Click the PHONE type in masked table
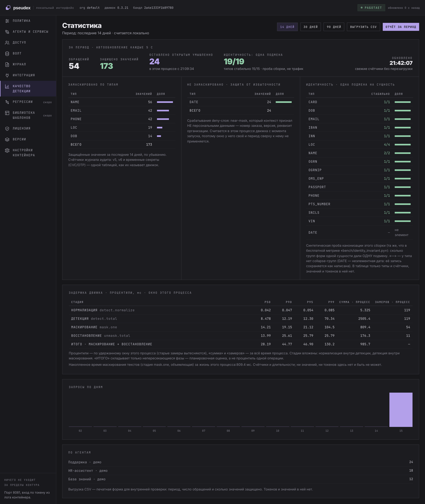Viewport: 425px width, 504px height. pos(76,119)
